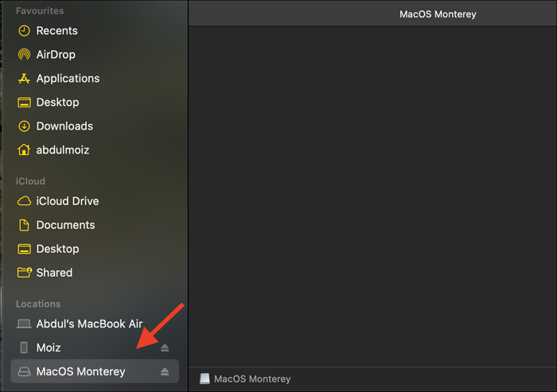The width and height of the screenshot is (557, 392).
Task: Open the Shared folder icon
Action: (x=24, y=273)
